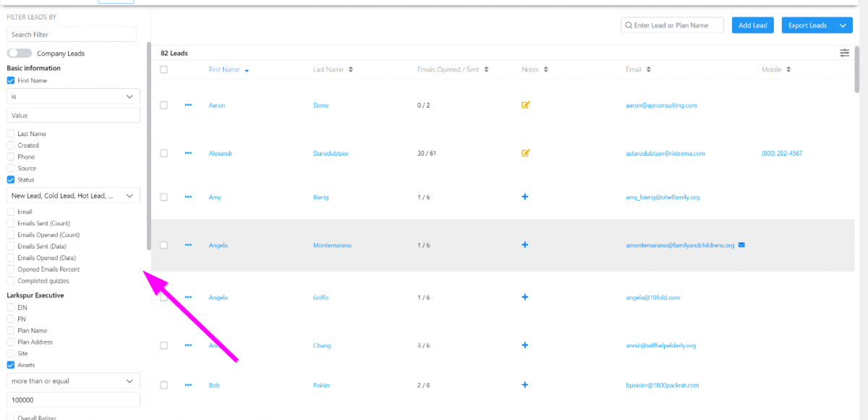This screenshot has width=868, height=420.
Task: Open column settings icon above the table
Action: click(844, 53)
